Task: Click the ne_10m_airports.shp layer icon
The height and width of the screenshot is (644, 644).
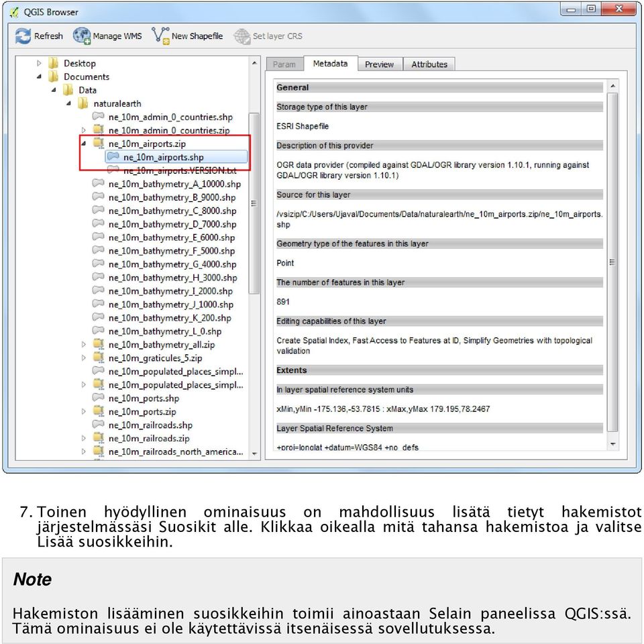Action: point(113,156)
